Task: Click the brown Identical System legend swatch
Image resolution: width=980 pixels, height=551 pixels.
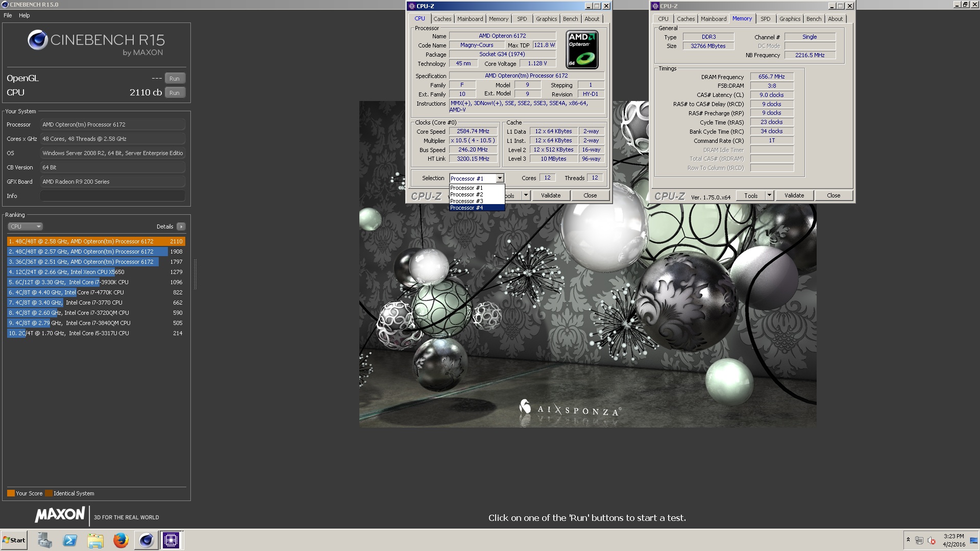Action: click(x=48, y=493)
